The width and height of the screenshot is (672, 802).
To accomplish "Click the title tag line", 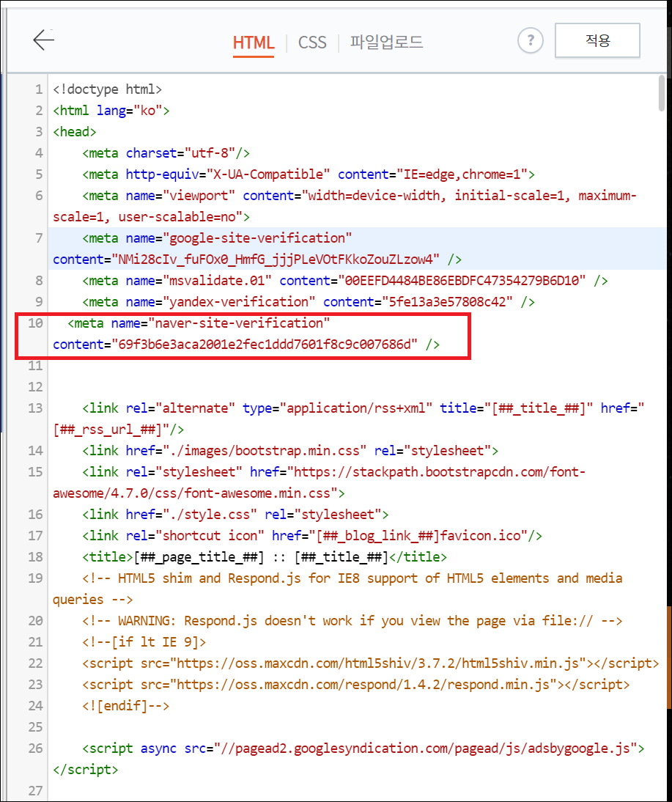I will coord(265,557).
